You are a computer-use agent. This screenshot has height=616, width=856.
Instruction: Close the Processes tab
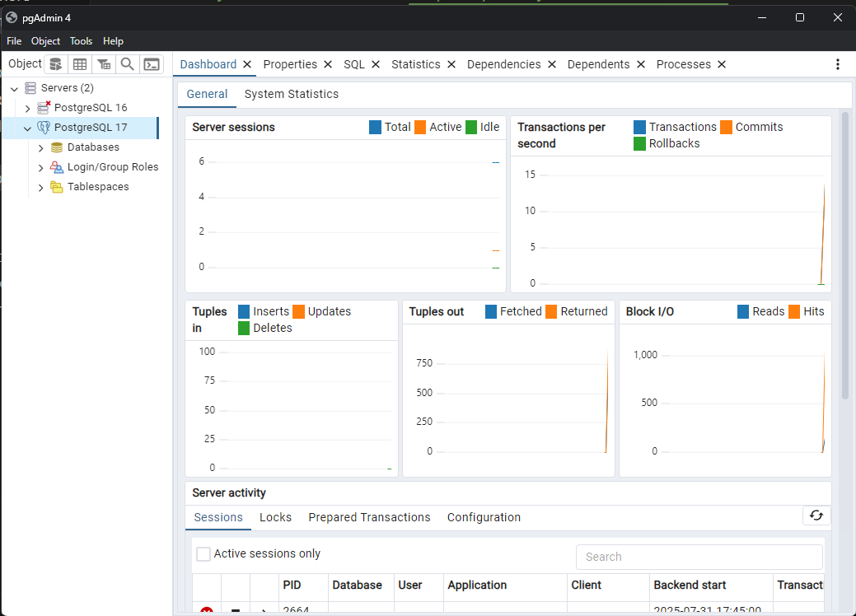[722, 64]
